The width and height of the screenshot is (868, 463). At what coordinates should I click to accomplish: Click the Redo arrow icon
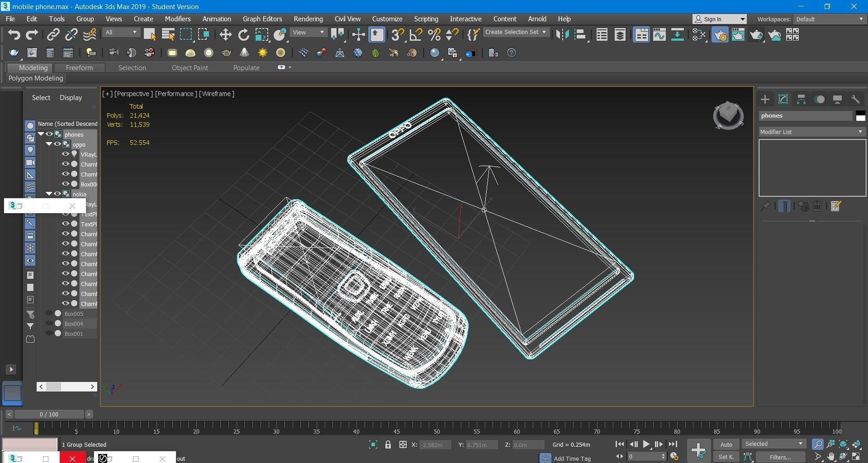pyautogui.click(x=32, y=35)
